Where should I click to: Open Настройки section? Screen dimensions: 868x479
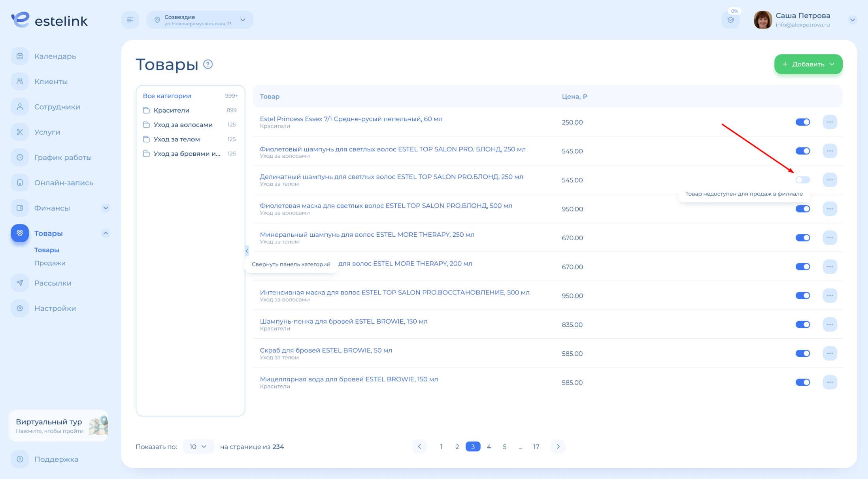(55, 308)
